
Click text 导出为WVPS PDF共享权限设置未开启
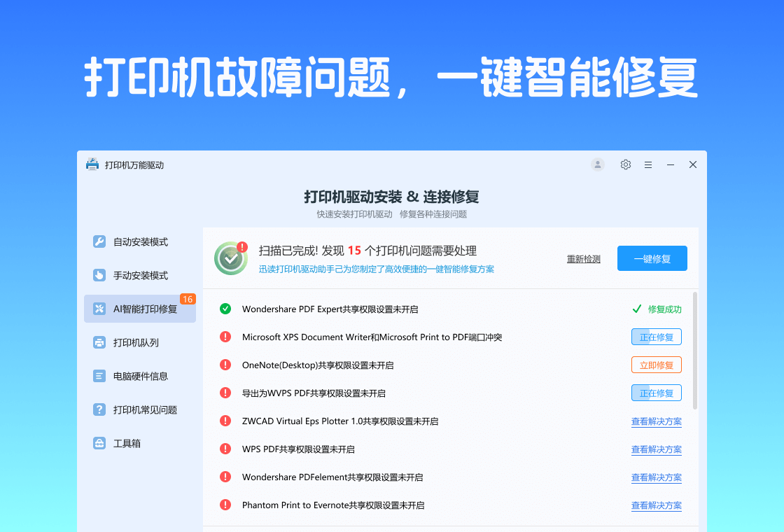point(314,393)
